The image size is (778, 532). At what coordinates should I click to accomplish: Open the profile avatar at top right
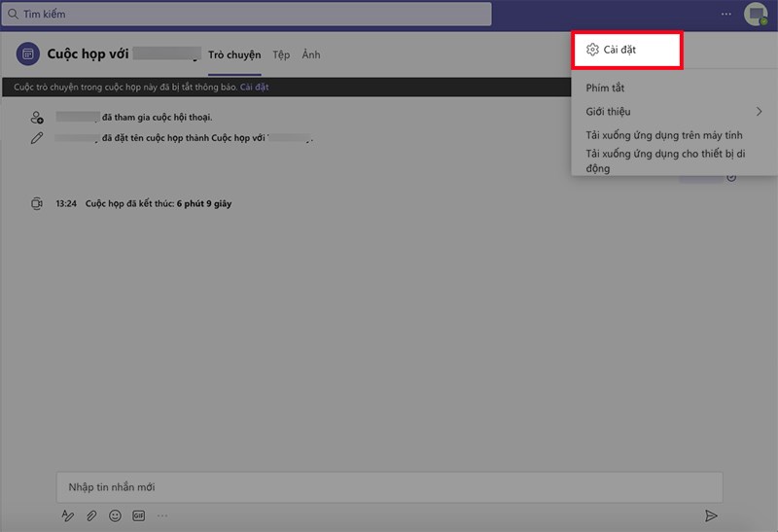(x=756, y=14)
